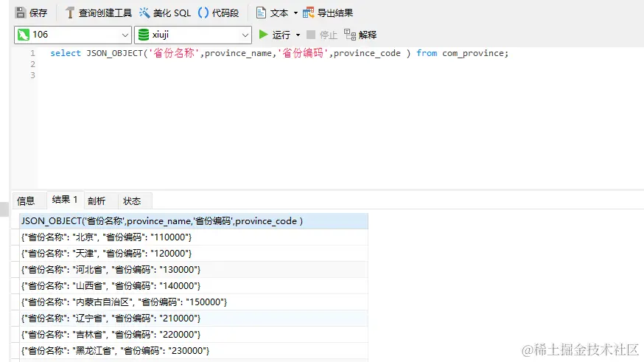Screen dimensions: 644x362
Task: Click the com_province table name in editor
Action: click(475, 53)
